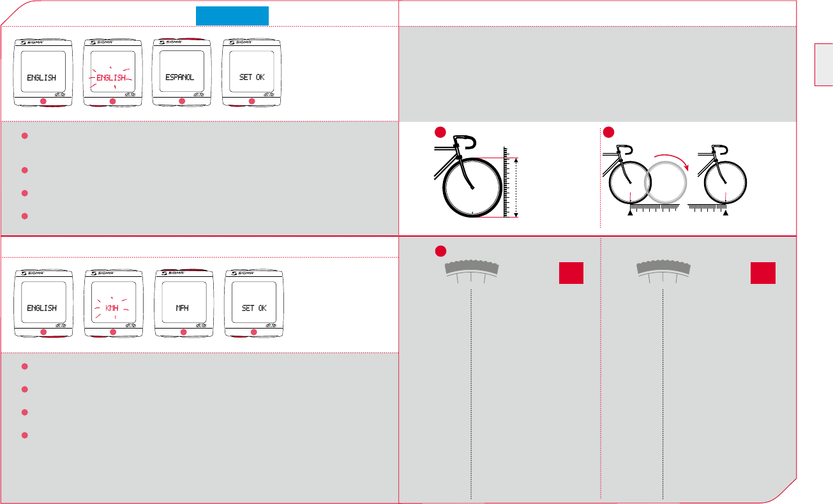Click the red square beside the left tire
Viewport: 833px width, 504px height.
pyautogui.click(x=571, y=272)
